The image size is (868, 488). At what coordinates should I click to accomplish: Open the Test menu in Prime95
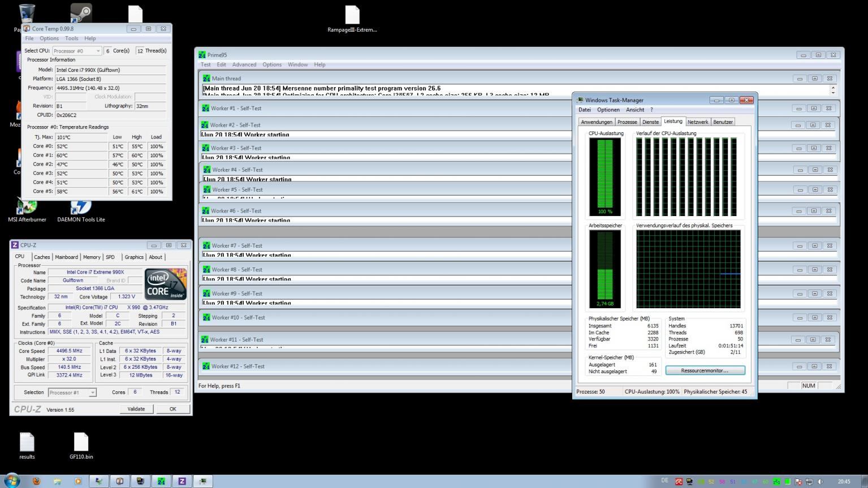[x=206, y=64]
